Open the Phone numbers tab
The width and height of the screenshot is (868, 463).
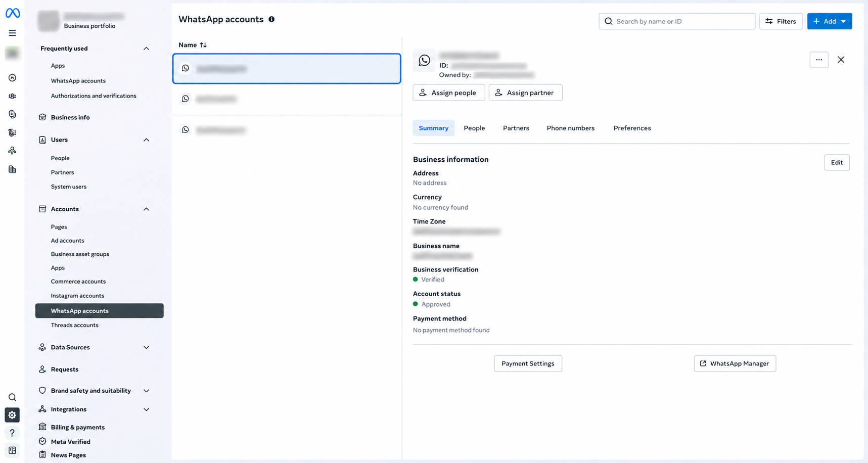tap(571, 128)
